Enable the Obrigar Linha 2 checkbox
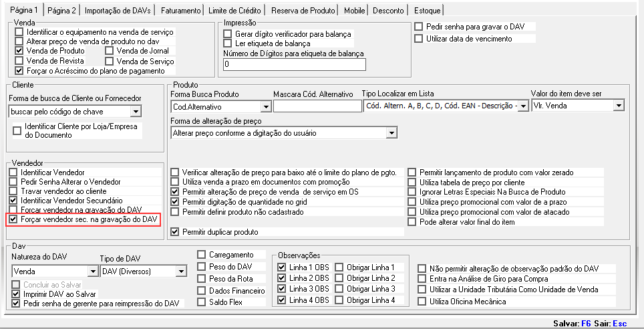Image resolution: width=644 pixels, height=329 pixels. tap(339, 278)
